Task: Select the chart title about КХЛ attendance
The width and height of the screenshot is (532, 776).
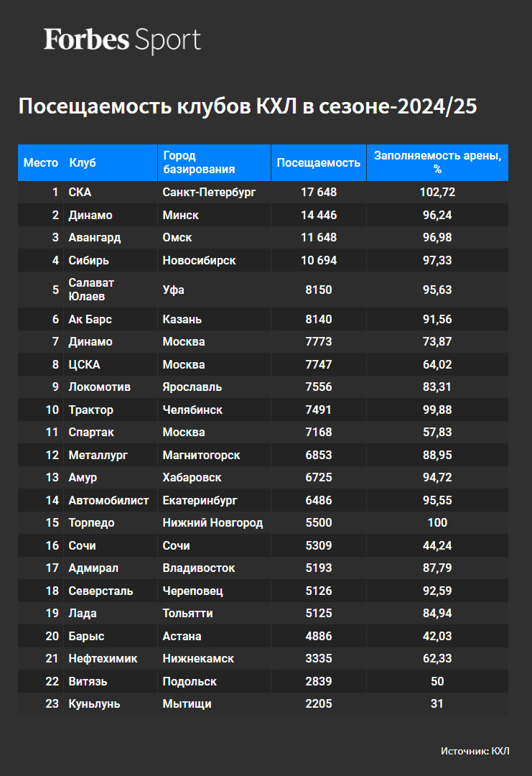Action: pyautogui.click(x=248, y=106)
